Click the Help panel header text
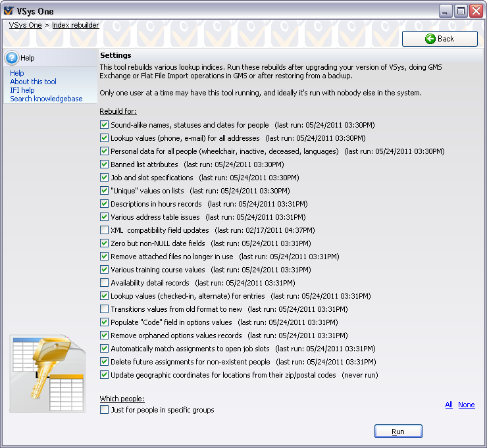 pyautogui.click(x=28, y=58)
